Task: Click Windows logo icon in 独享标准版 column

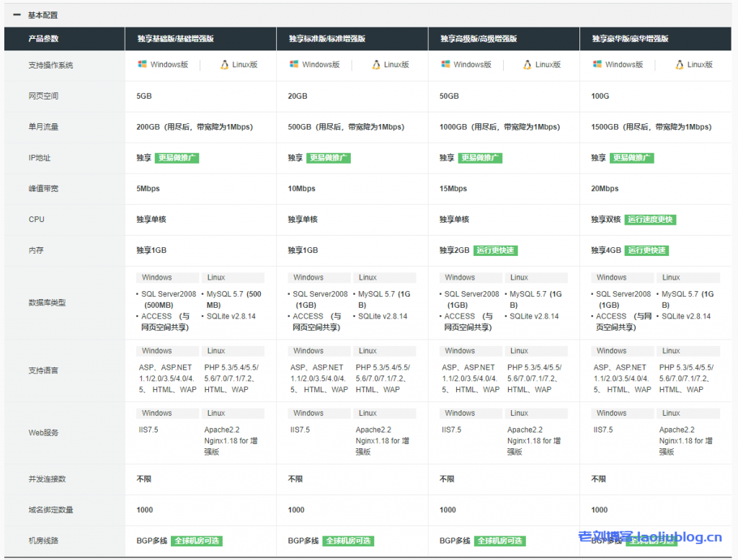Action: 294,64
